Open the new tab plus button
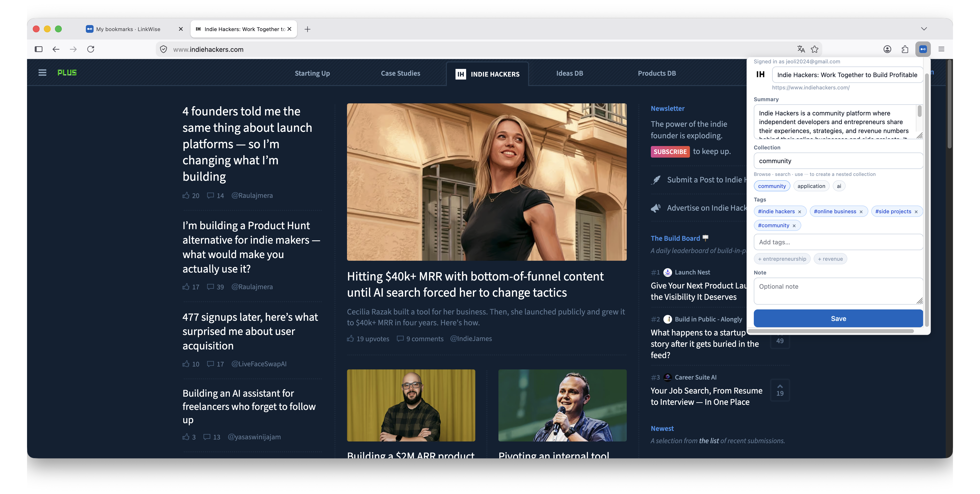This screenshot has height=494, width=980. (x=307, y=29)
